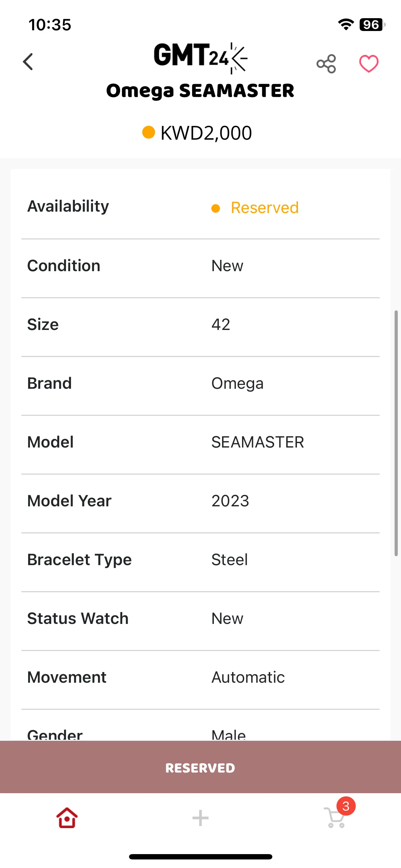Tap the Size 42 row
Screen dimensions: 401x868
click(x=200, y=325)
